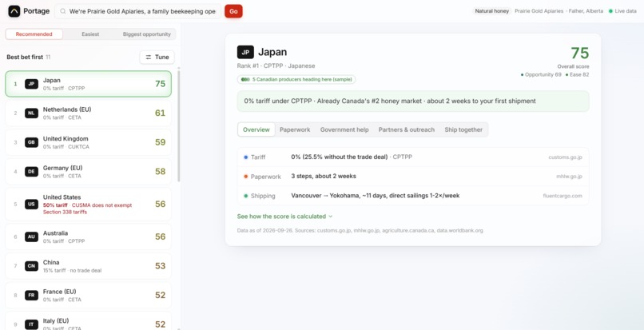Click the green Live data status dot
The width and height of the screenshot is (644, 330).
click(610, 11)
